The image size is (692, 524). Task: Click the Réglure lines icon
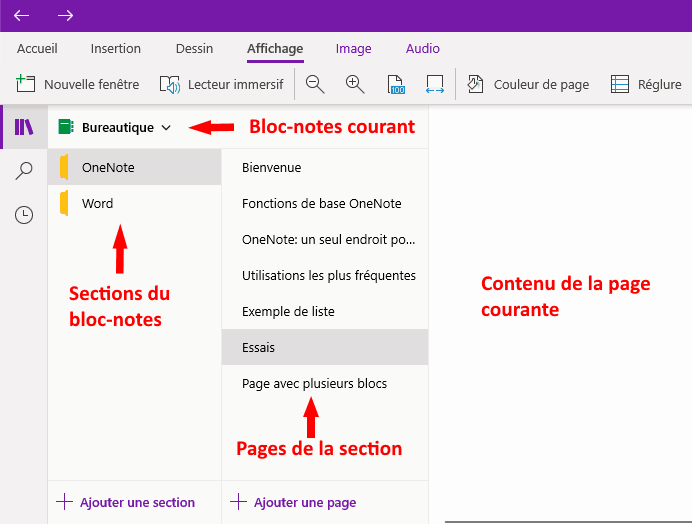coord(620,84)
